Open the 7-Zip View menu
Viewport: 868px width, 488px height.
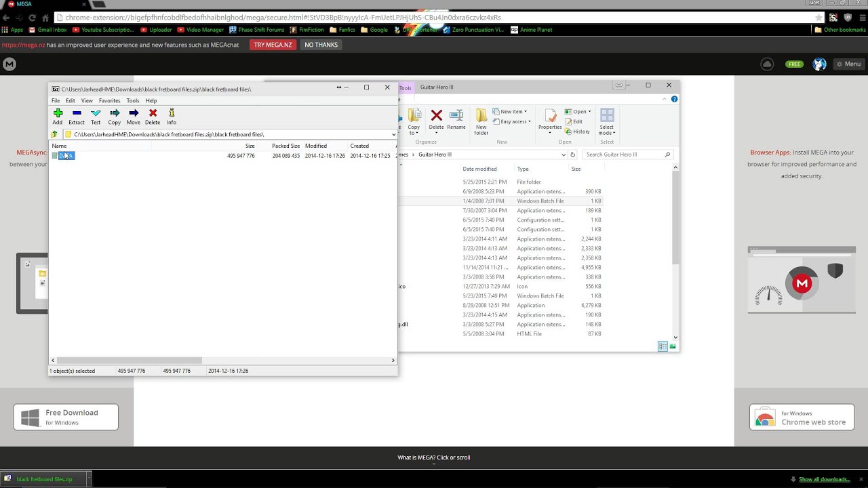pos(87,100)
